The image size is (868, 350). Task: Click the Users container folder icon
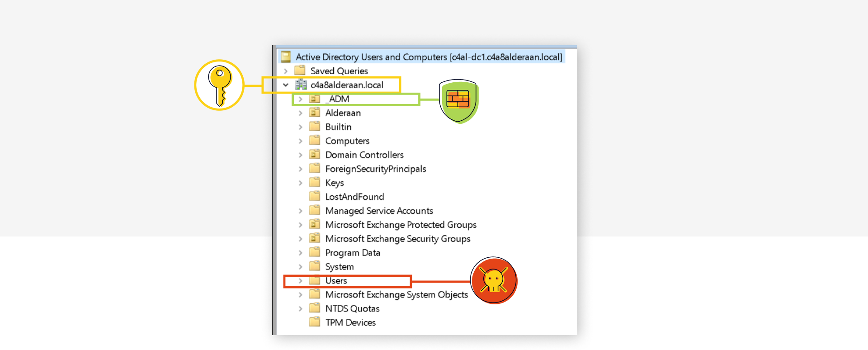315,280
